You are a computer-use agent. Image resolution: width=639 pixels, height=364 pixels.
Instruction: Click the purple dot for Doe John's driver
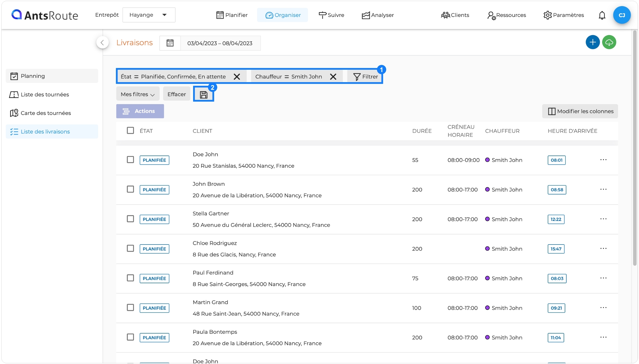[x=487, y=160]
